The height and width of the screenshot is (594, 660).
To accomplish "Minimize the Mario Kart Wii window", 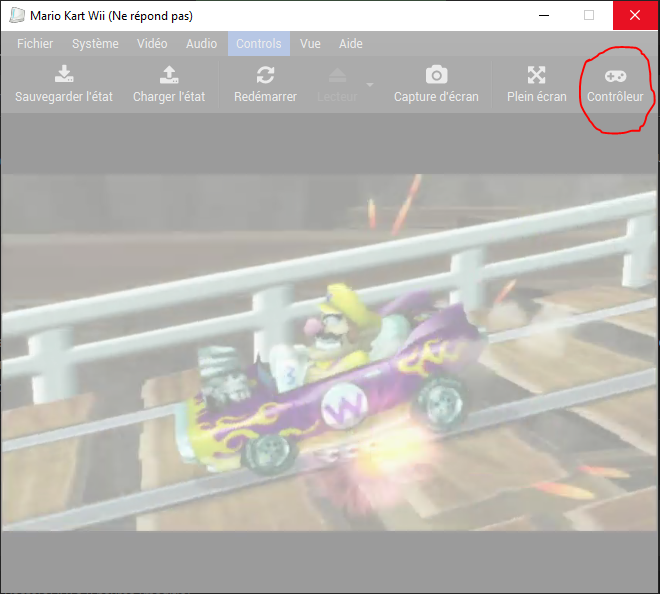I will [x=544, y=16].
